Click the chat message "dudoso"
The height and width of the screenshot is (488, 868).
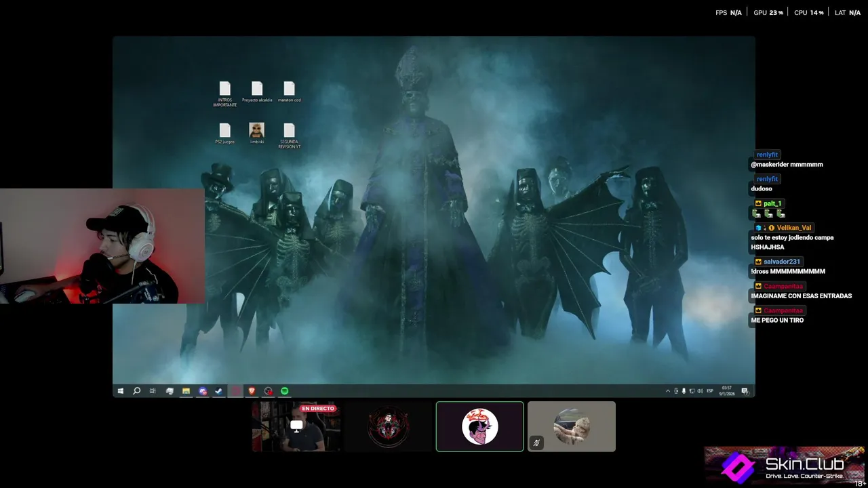click(x=762, y=188)
